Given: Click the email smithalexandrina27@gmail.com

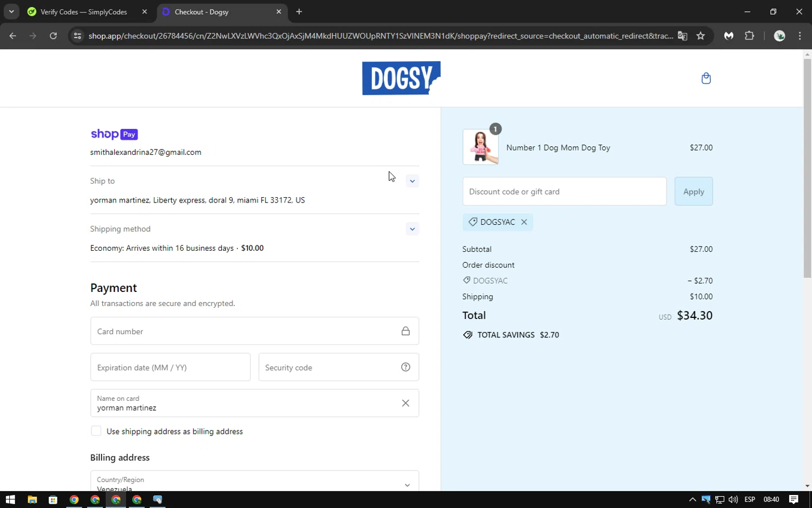Looking at the screenshot, I should point(146,152).
